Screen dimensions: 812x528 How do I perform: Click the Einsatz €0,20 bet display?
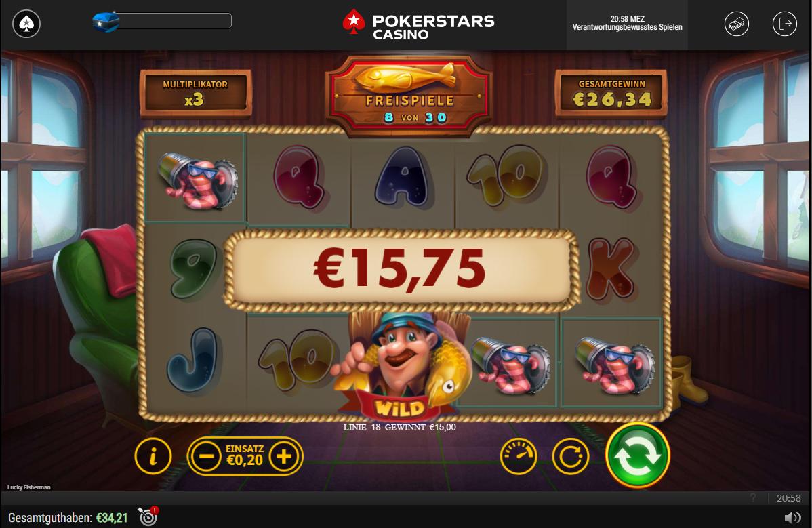pos(245,455)
